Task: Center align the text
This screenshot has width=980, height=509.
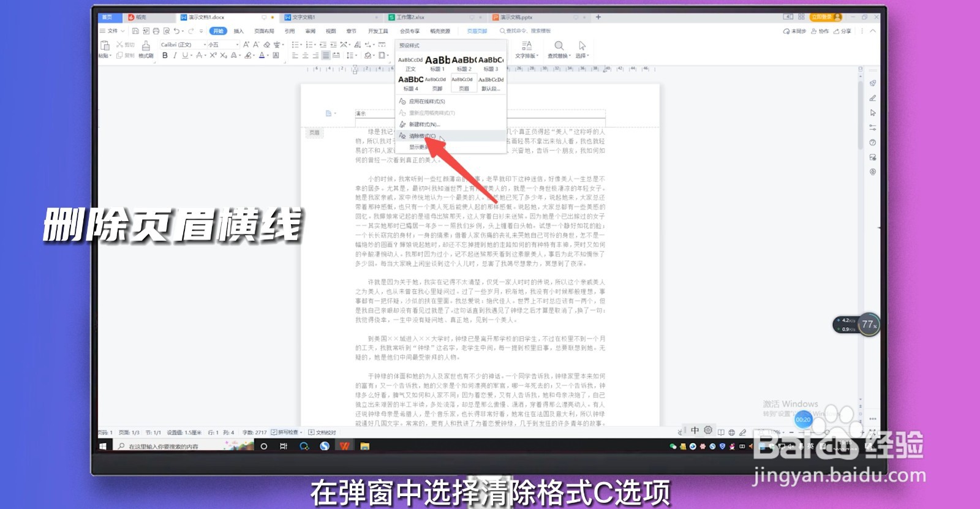Action: click(x=305, y=55)
